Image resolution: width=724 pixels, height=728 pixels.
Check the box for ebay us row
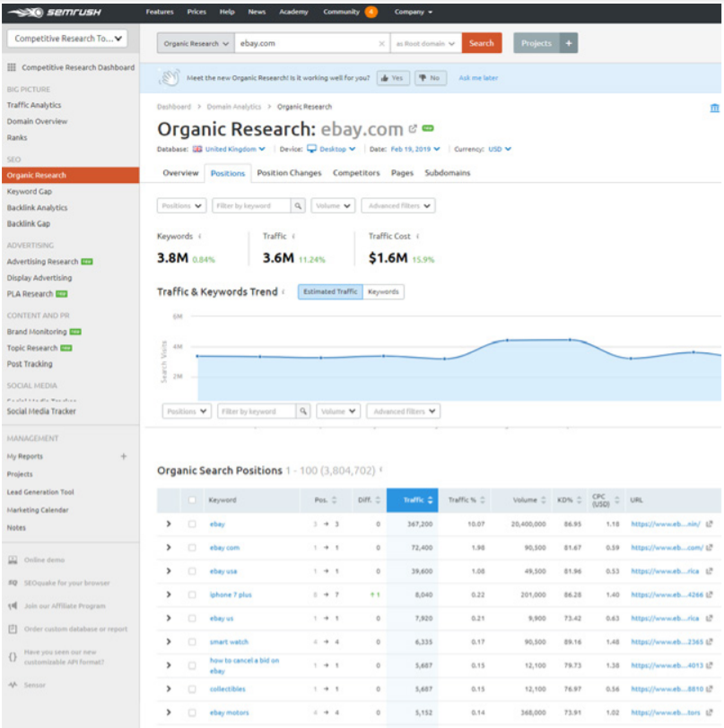coord(192,619)
